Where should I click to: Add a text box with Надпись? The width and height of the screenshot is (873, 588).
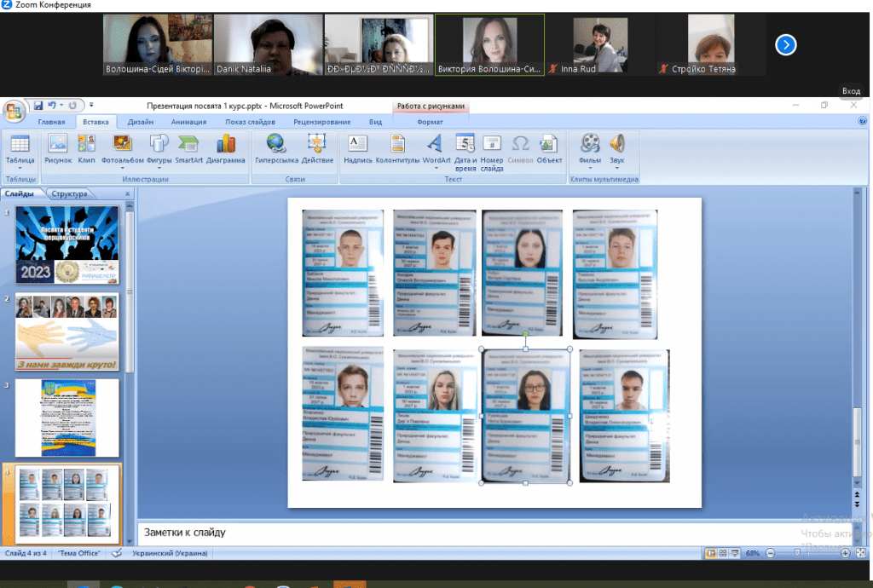[357, 149]
